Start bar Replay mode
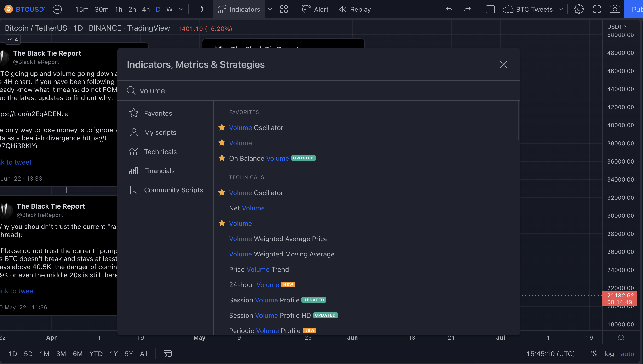This screenshot has height=364, width=643. [355, 9]
